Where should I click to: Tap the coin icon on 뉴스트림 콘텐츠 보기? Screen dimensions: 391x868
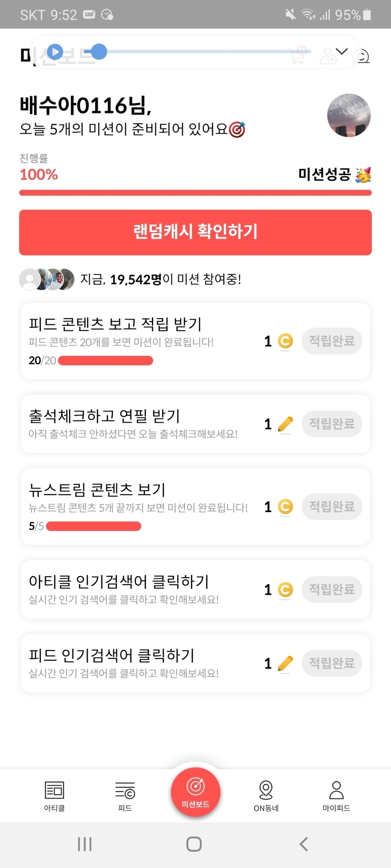tap(285, 507)
